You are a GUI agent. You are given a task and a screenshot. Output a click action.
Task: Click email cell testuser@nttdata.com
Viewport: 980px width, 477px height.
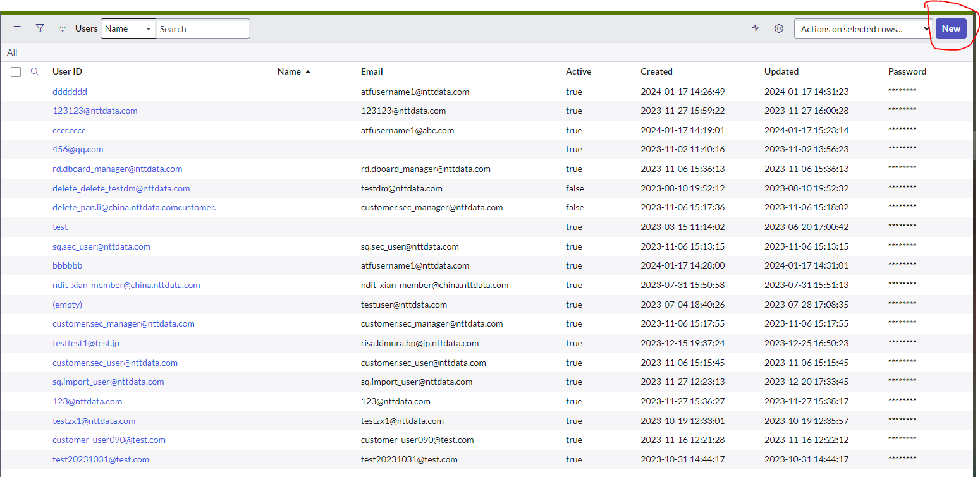point(404,305)
